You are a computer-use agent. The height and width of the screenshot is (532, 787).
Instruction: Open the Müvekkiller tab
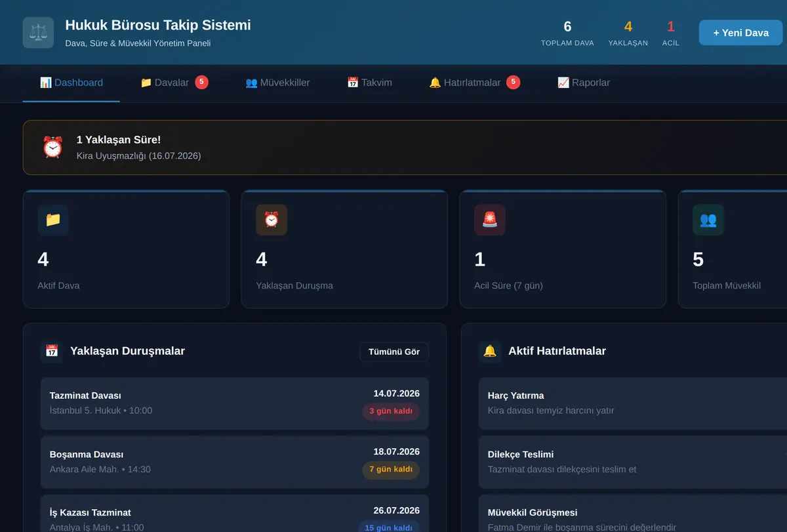point(277,83)
